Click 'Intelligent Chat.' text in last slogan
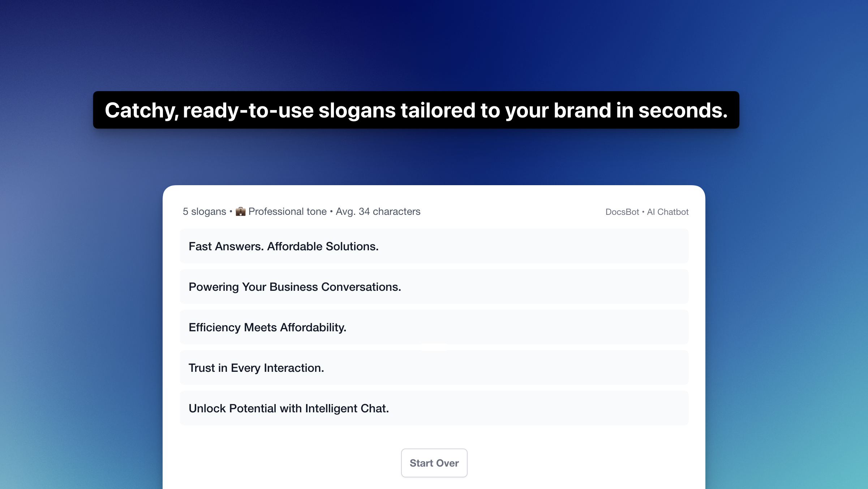The image size is (868, 489). [x=347, y=408]
